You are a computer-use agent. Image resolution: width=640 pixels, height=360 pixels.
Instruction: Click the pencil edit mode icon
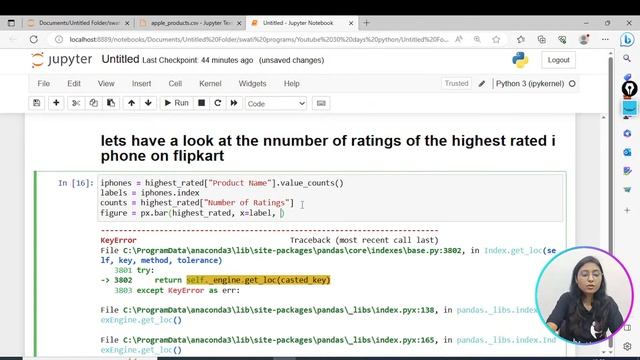point(482,84)
